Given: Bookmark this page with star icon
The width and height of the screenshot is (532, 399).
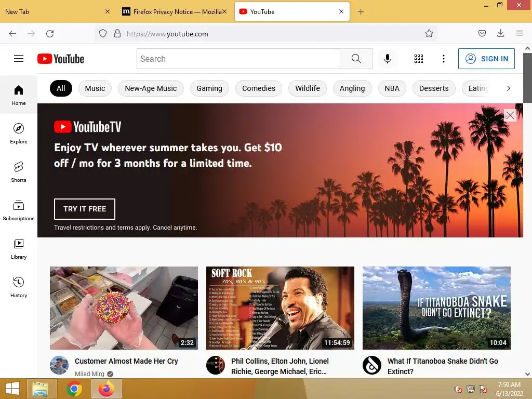Looking at the screenshot, I should coord(429,33).
